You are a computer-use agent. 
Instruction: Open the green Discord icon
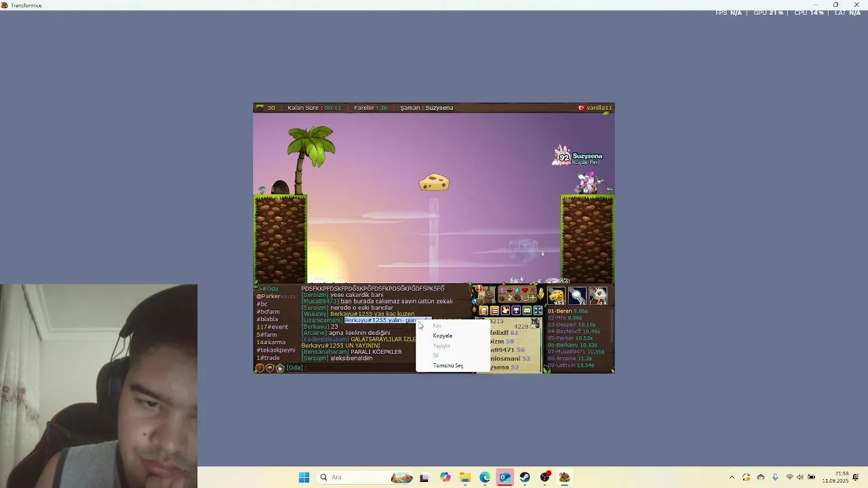tap(527, 310)
